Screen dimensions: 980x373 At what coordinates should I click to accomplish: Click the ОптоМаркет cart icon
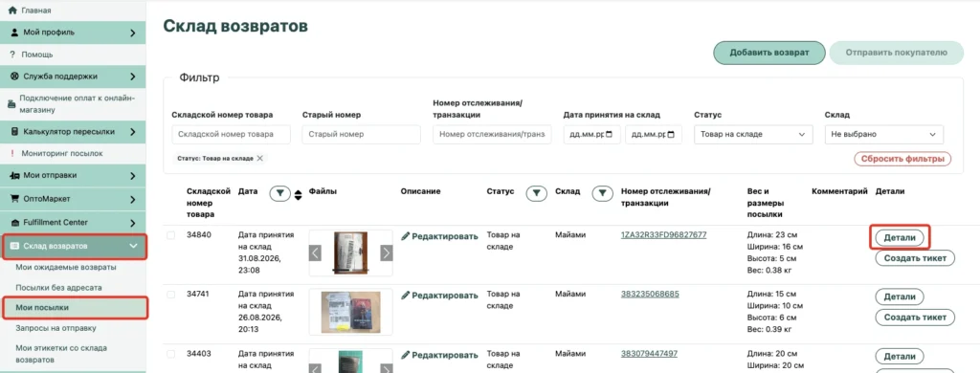[x=15, y=199]
